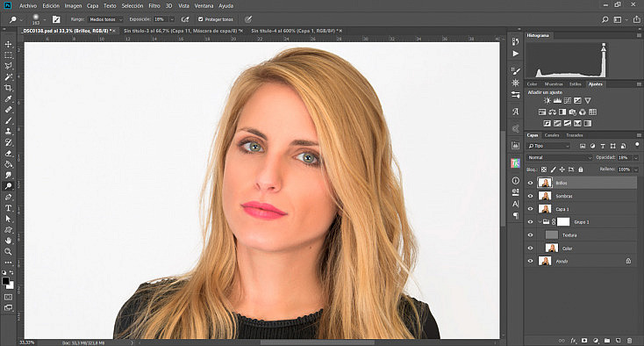Add a Channel Mixer adjustment
Image resolution: width=644 pixels, height=346 pixels.
[x=583, y=112]
